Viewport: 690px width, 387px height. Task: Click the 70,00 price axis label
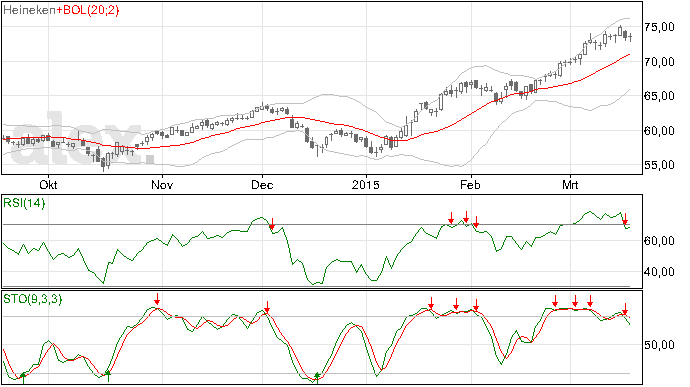click(x=659, y=62)
